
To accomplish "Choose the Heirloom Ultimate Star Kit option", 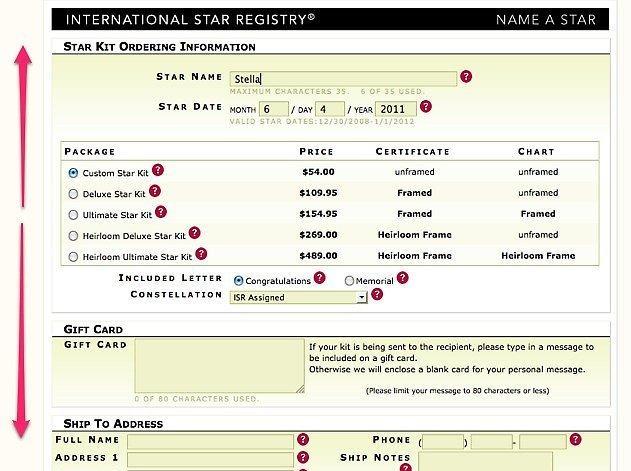I will (x=73, y=257).
